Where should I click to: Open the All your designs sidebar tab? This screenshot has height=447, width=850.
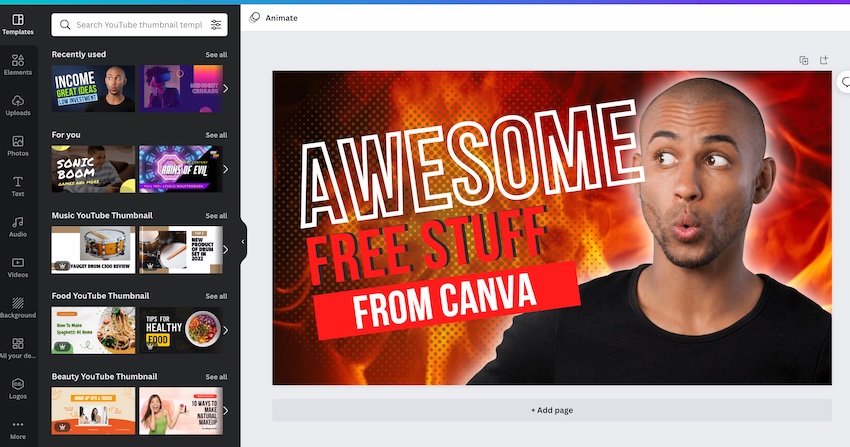[18, 348]
